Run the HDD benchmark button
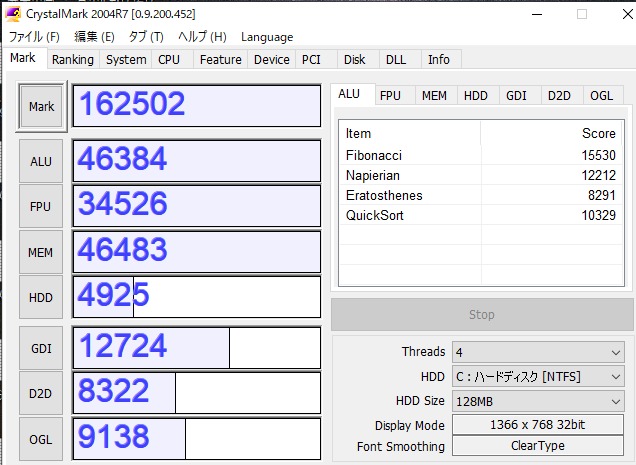The width and height of the screenshot is (636, 465). [x=41, y=297]
